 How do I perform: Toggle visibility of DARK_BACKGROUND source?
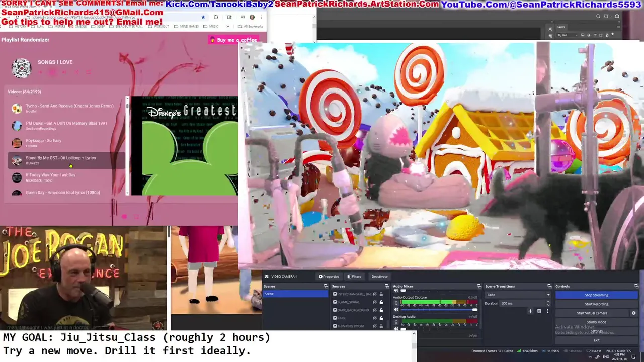coord(375,310)
